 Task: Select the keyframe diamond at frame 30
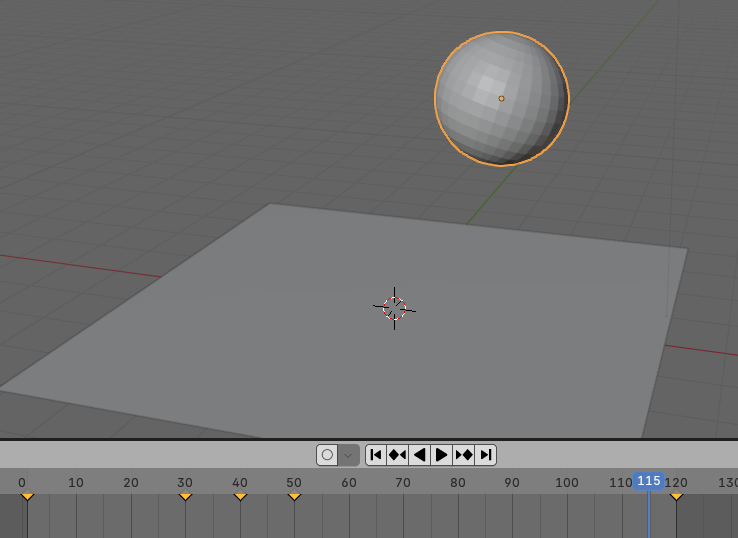coord(185,496)
